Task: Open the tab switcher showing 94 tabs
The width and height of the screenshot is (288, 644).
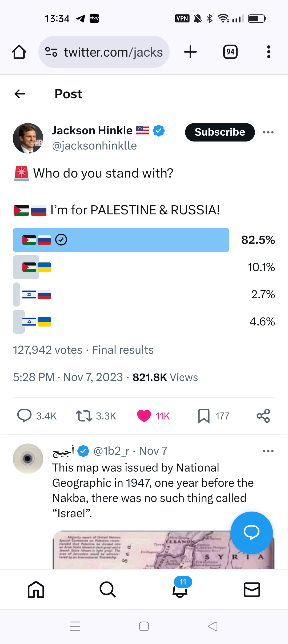Action: tap(230, 52)
